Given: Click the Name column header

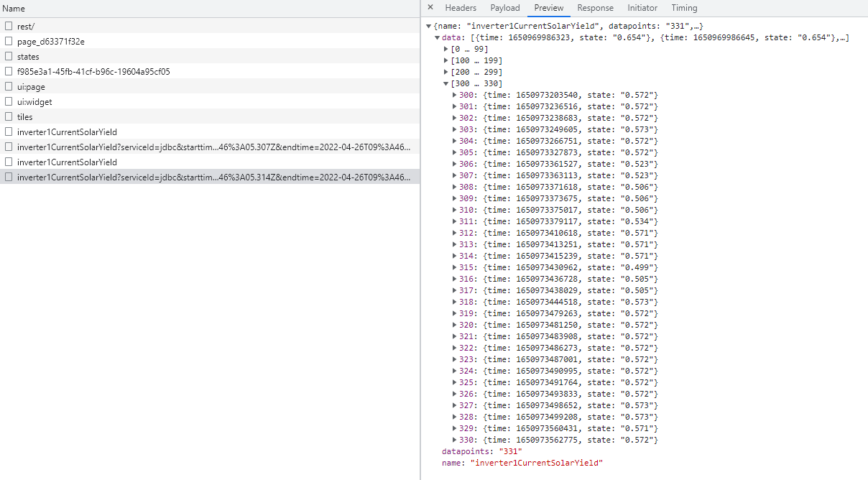Looking at the screenshot, I should pos(14,9).
